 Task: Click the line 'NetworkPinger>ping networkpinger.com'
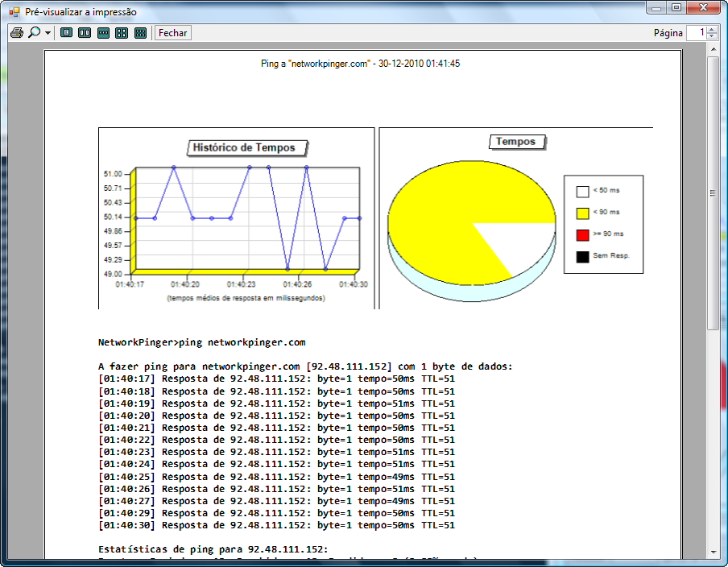[202, 343]
